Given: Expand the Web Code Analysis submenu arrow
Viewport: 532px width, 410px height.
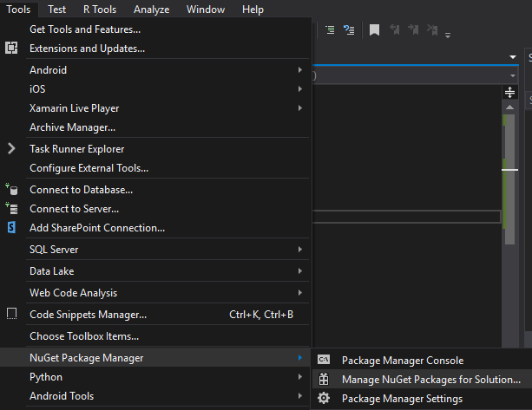Looking at the screenshot, I should coord(300,292).
